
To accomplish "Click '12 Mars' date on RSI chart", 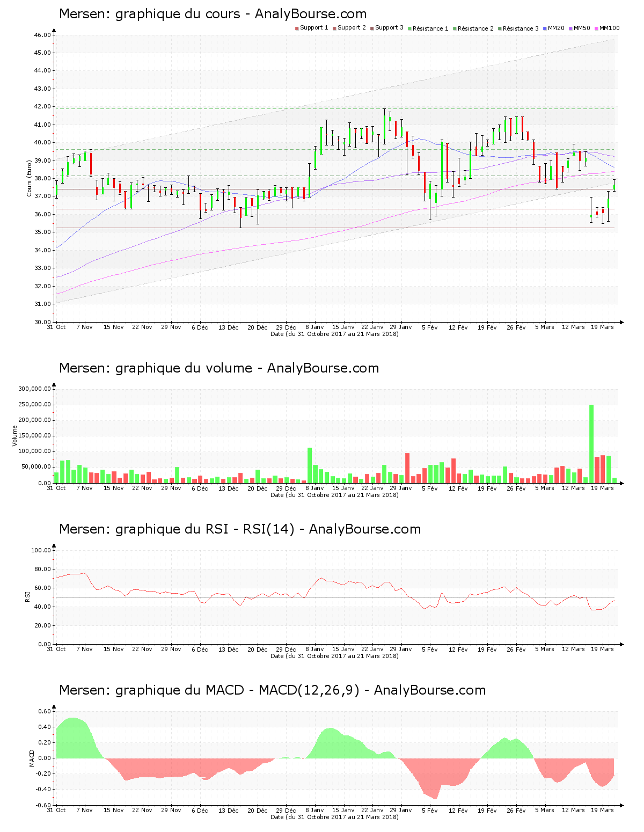I will (574, 649).
